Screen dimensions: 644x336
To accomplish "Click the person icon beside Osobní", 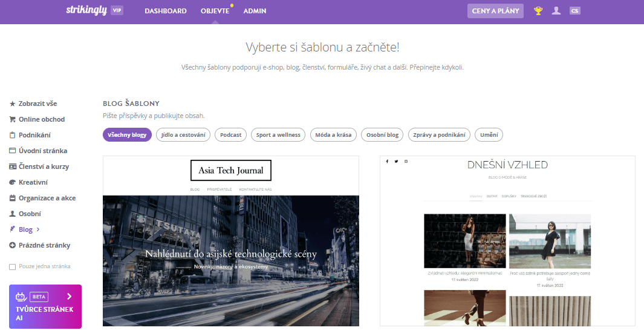I will tap(12, 214).
